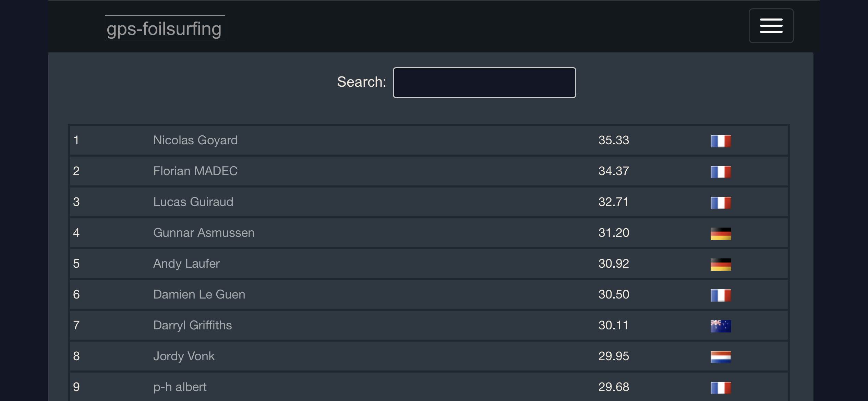The image size is (868, 401).
Task: Click the French flag in p-h albert row
Action: [x=721, y=388]
